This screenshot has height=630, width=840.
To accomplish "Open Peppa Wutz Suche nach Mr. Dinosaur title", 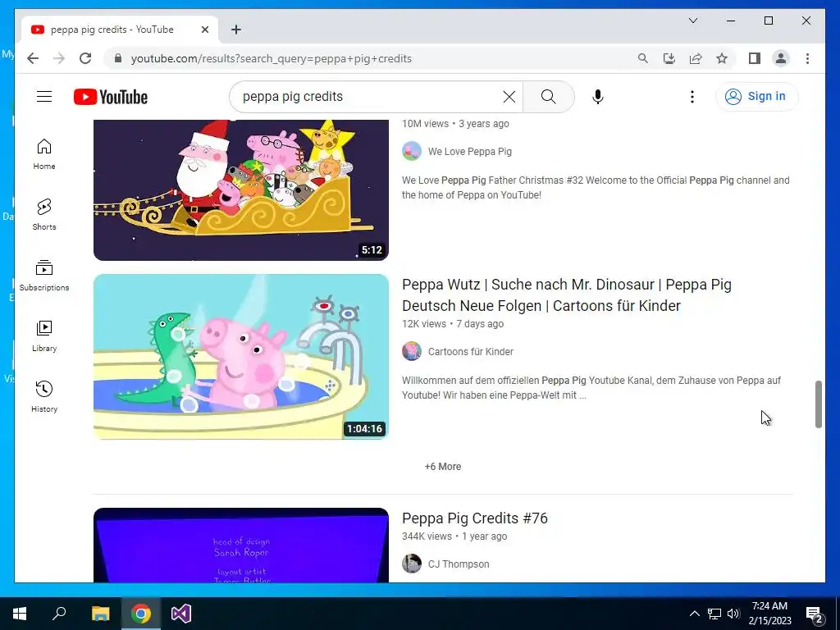I will click(x=567, y=295).
